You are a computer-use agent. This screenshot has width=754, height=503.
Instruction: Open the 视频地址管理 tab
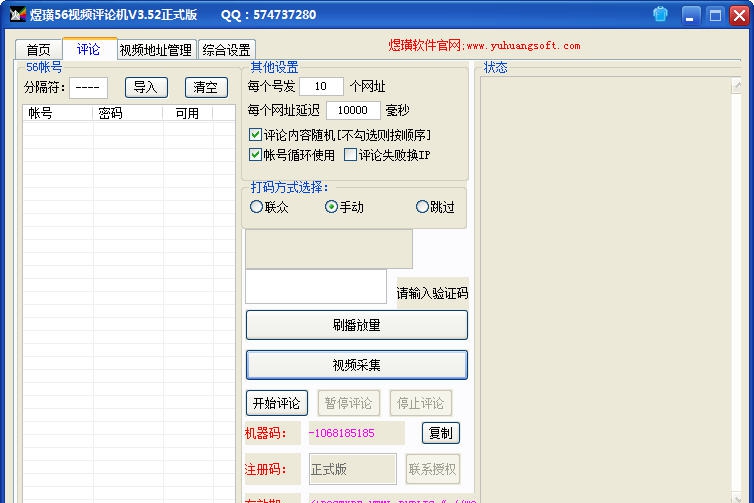coord(156,50)
